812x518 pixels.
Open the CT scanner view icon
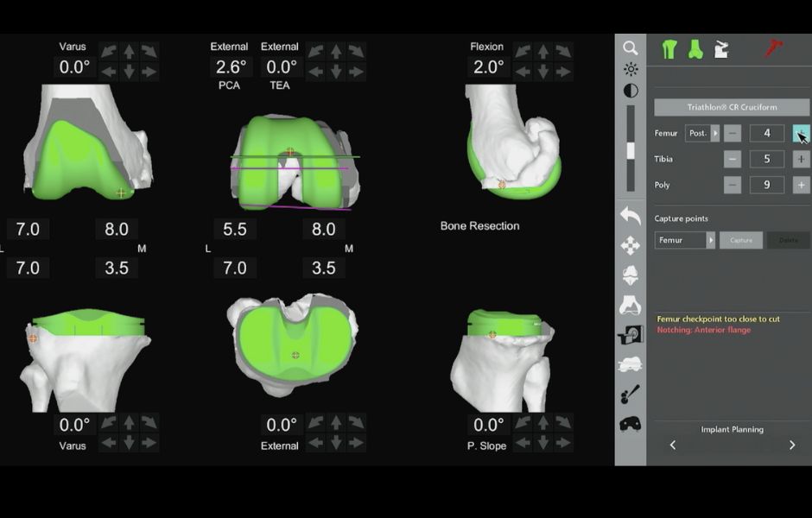tap(631, 335)
